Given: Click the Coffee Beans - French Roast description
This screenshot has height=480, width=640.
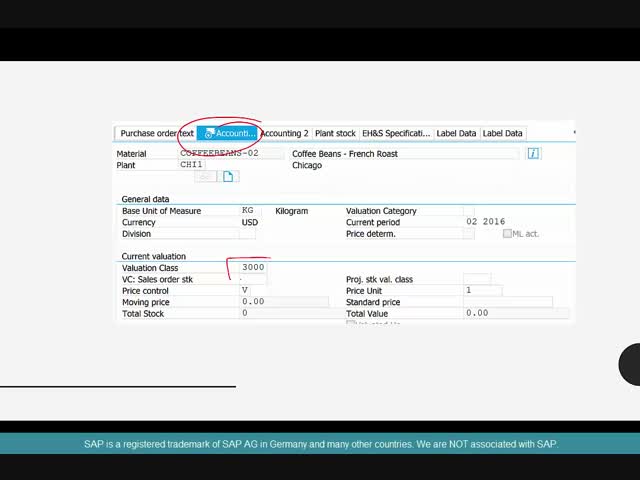Looking at the screenshot, I should [404, 153].
